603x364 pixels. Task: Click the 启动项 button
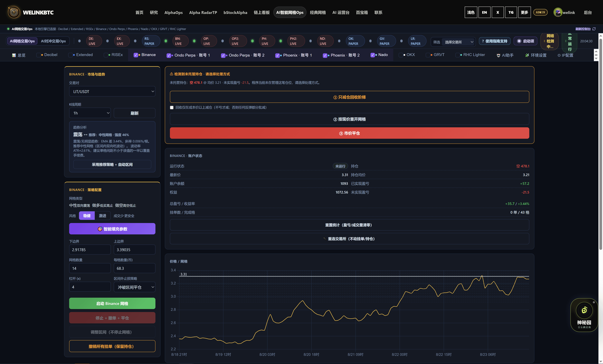[525, 41]
